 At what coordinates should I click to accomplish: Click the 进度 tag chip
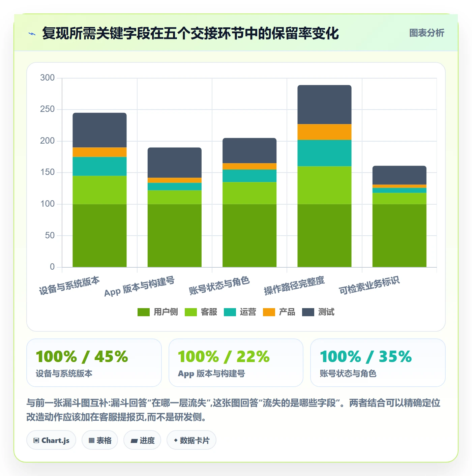click(142, 440)
